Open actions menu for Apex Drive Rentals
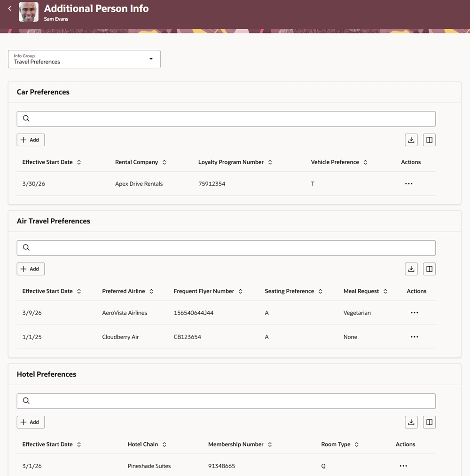Screen dimensions: 470x476 tap(409, 183)
